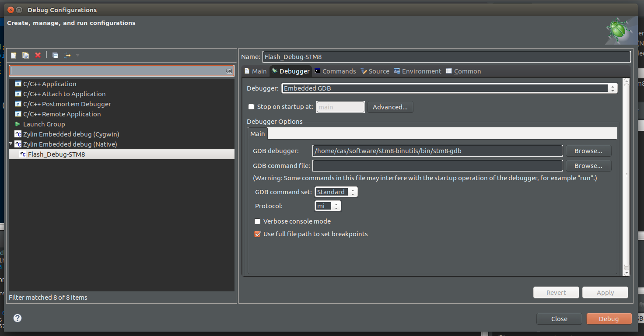Uncheck Use full file path to set breakpoints
This screenshot has width=644, height=336.
coord(257,234)
